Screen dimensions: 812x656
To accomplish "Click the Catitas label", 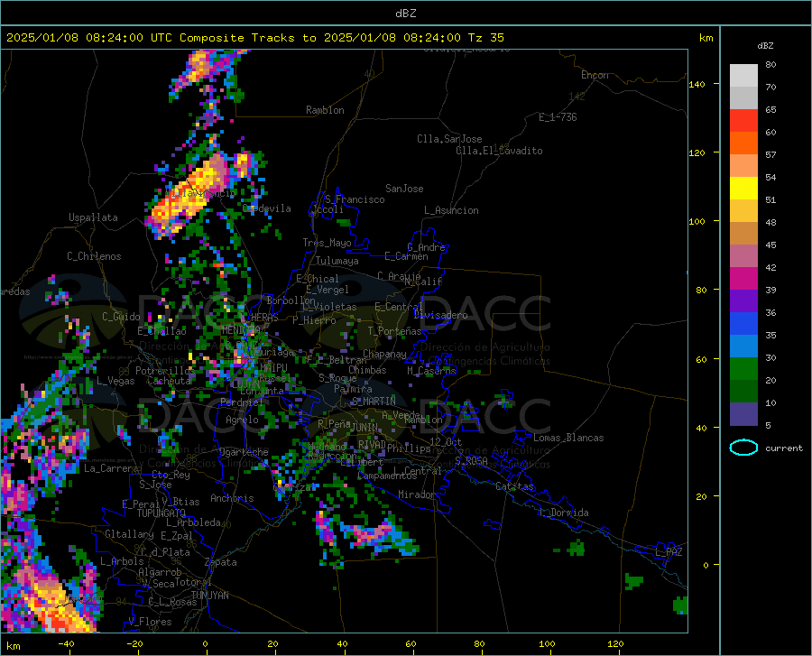I will coord(515,486).
